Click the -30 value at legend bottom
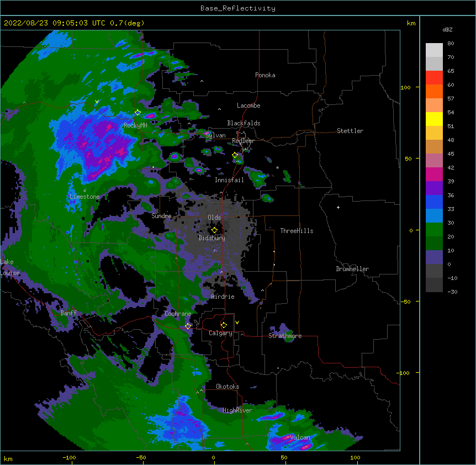The height and width of the screenshot is (465, 476). coord(452,292)
